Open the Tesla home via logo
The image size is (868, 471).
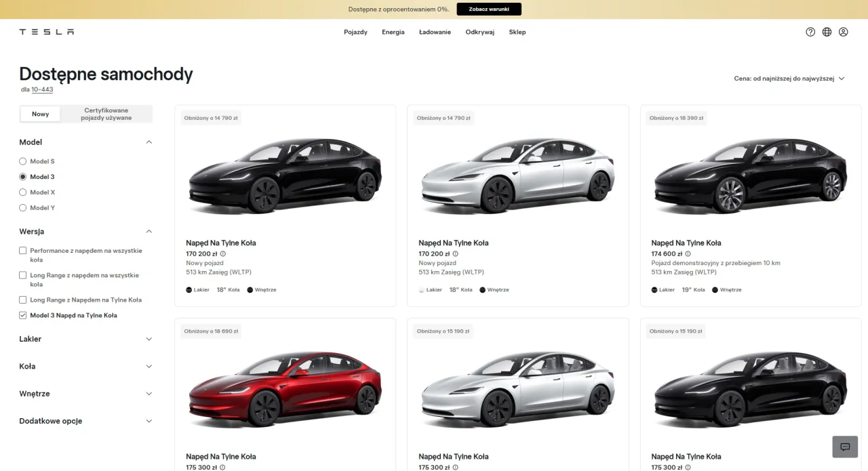tap(45, 31)
